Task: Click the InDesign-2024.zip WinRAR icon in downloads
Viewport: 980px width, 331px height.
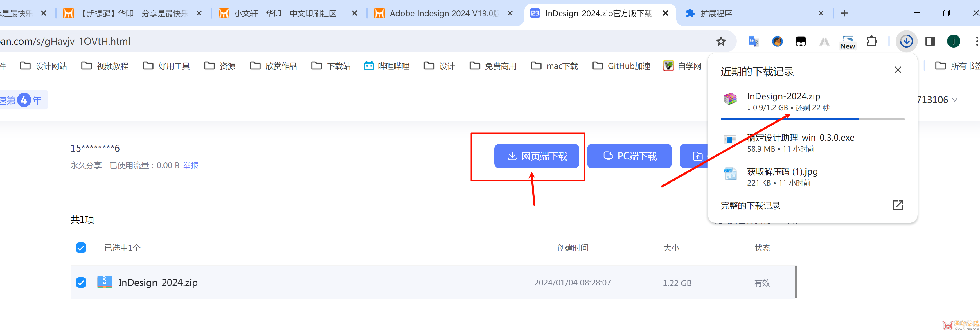Action: 730,98
